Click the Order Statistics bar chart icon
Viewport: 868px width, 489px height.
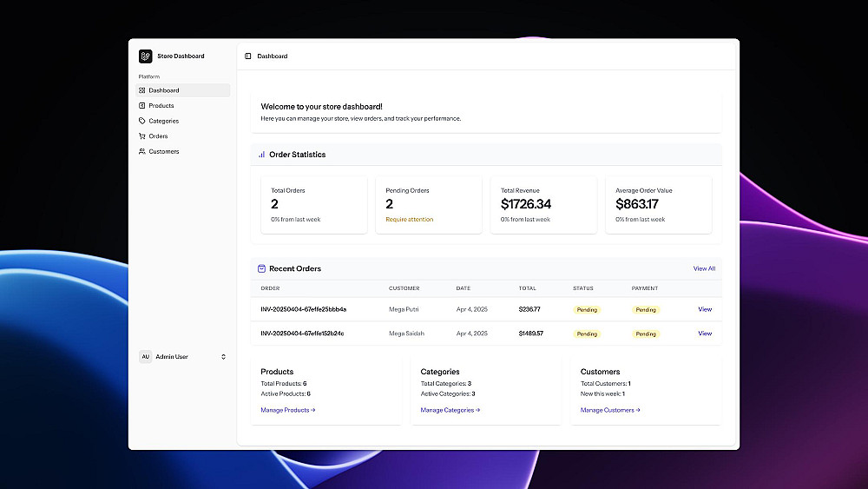coord(261,155)
